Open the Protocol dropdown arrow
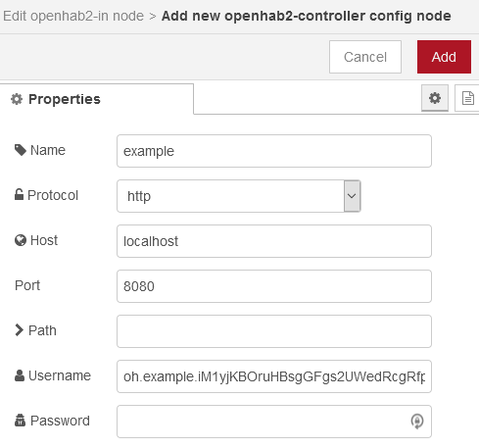Screen dimensions: 479x448 tap(352, 196)
